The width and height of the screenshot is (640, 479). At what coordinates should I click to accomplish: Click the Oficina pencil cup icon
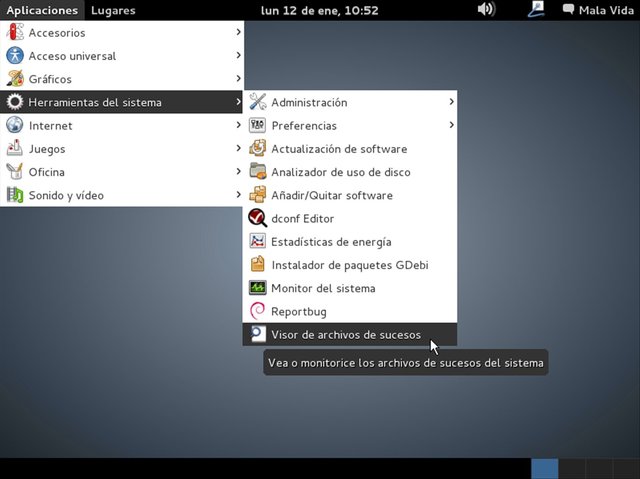15,172
